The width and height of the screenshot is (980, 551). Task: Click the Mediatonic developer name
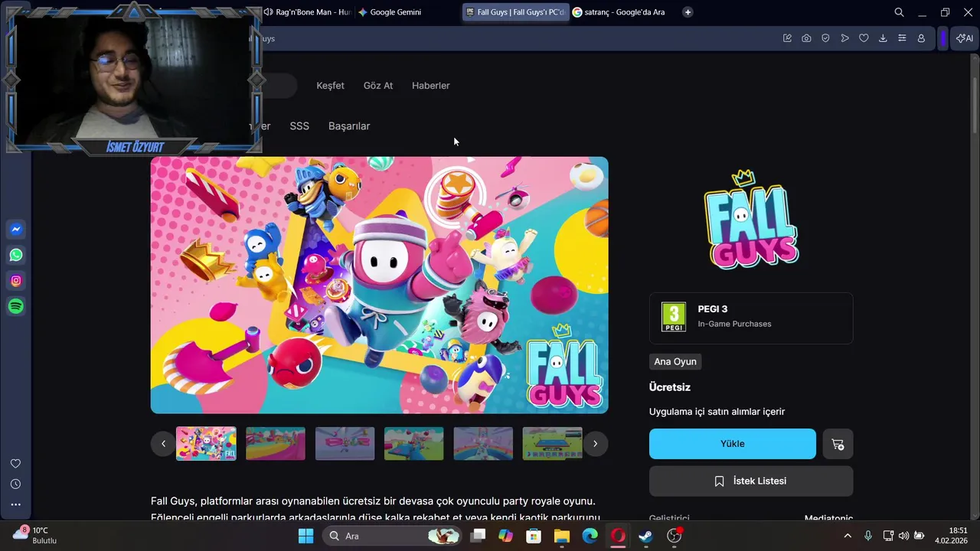[x=828, y=518]
